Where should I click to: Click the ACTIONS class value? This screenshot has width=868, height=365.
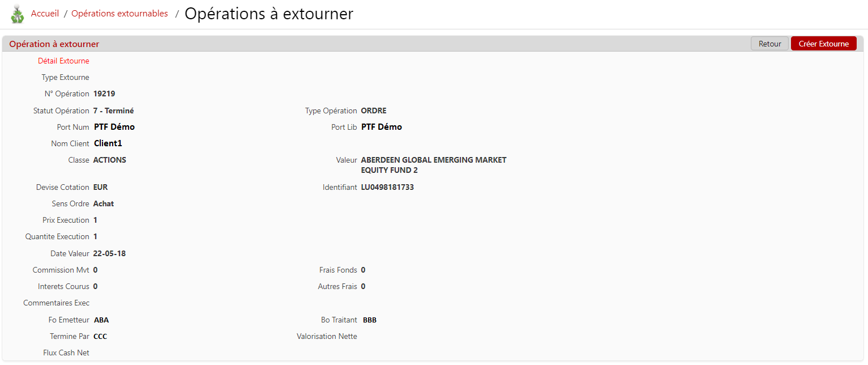click(110, 160)
